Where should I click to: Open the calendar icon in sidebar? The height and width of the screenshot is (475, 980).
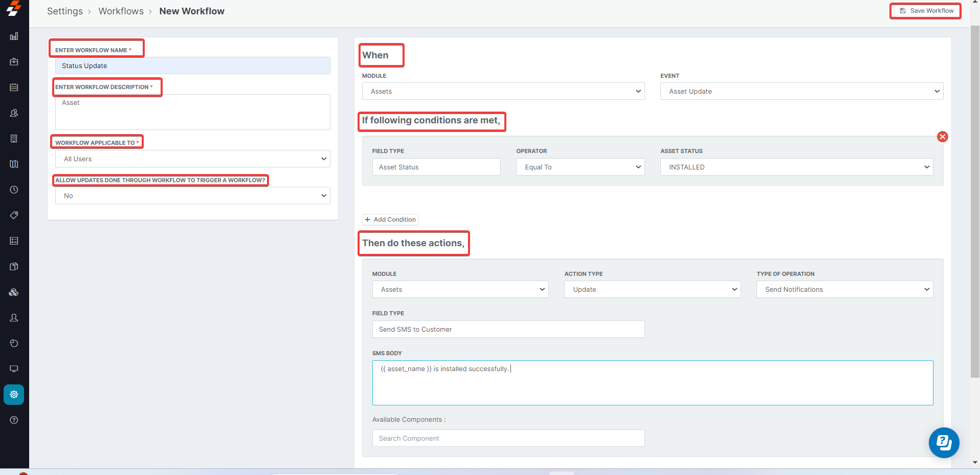point(14,88)
